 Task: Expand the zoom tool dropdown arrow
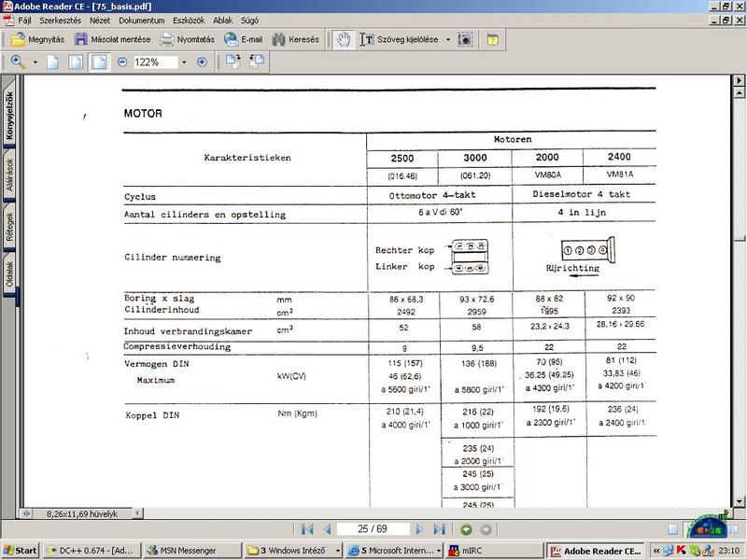point(35,62)
